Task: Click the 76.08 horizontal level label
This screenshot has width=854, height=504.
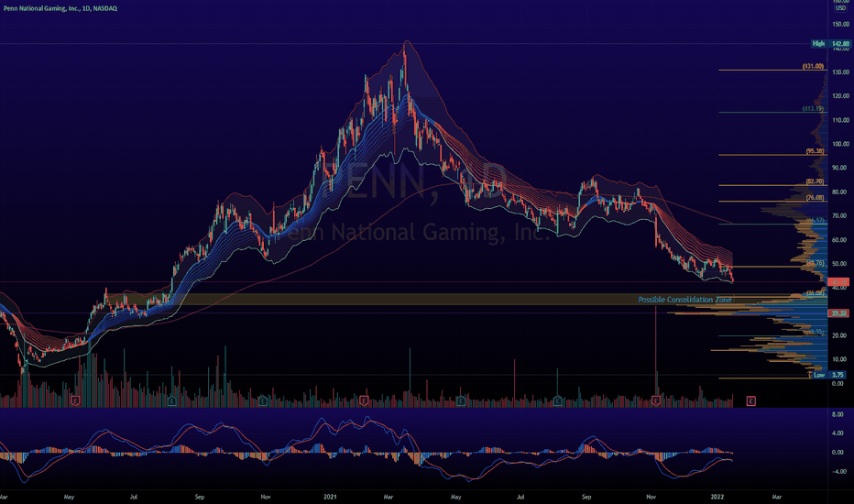Action: click(x=815, y=198)
